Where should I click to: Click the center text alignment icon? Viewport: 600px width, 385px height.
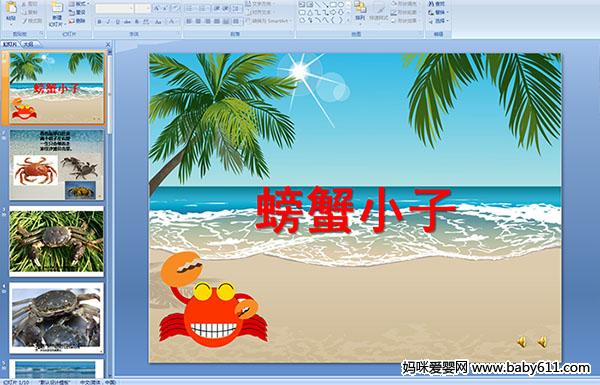199,21
